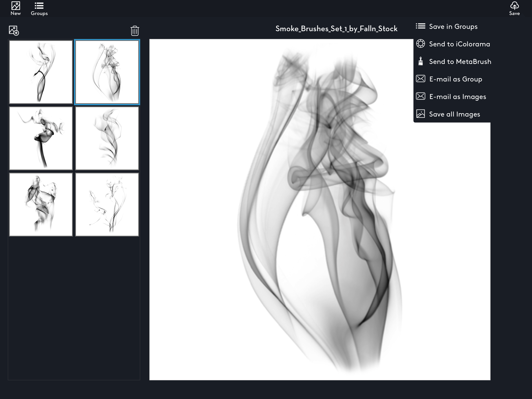532x399 pixels.
Task: Open the Groups list icon
Action: click(x=39, y=6)
